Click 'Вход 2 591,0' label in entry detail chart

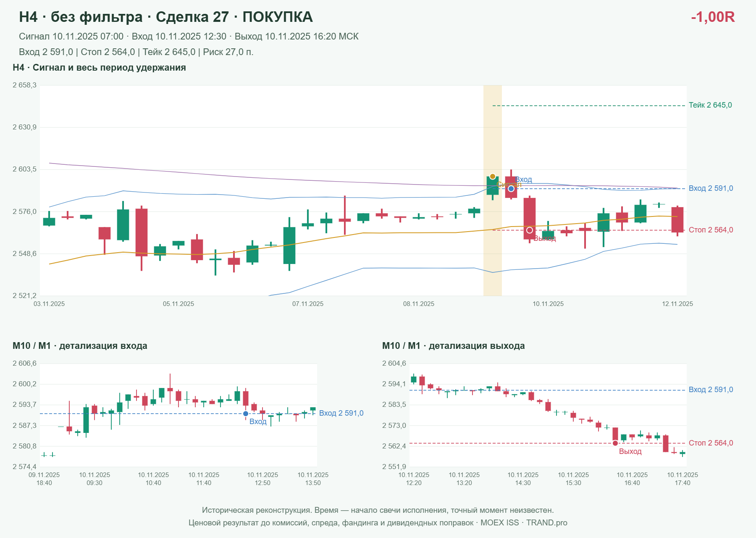[341, 413]
